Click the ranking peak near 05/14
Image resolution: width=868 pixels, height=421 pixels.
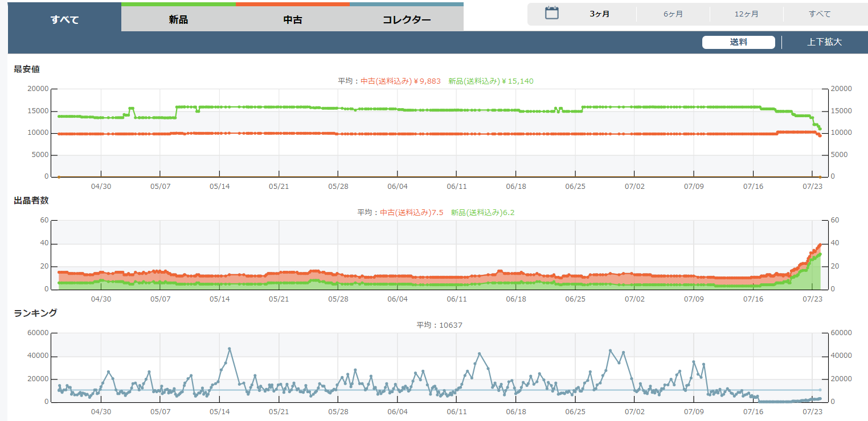(230, 349)
